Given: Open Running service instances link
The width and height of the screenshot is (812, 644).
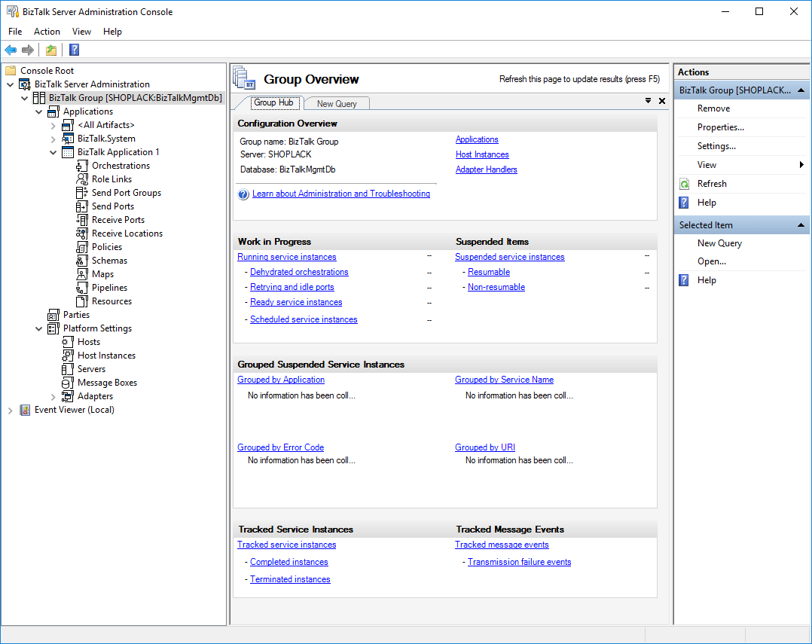Looking at the screenshot, I should 286,257.
